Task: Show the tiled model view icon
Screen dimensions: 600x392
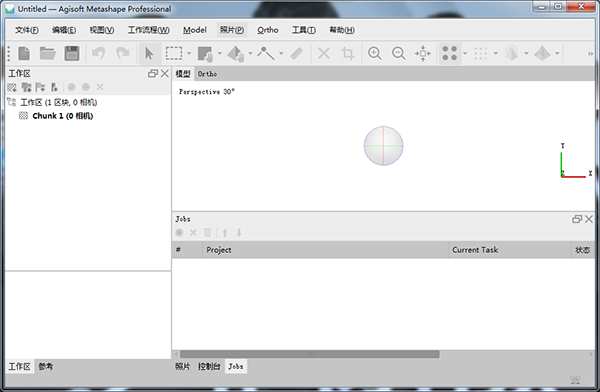Action: pos(542,53)
